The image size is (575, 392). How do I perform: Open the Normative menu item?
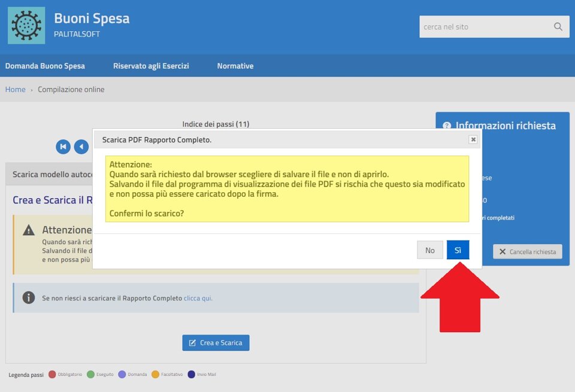[235, 66]
